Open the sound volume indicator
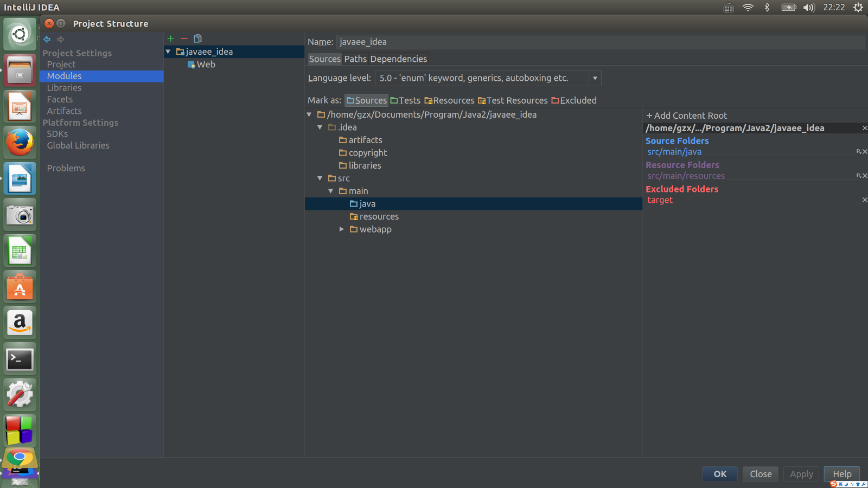 click(x=809, y=8)
